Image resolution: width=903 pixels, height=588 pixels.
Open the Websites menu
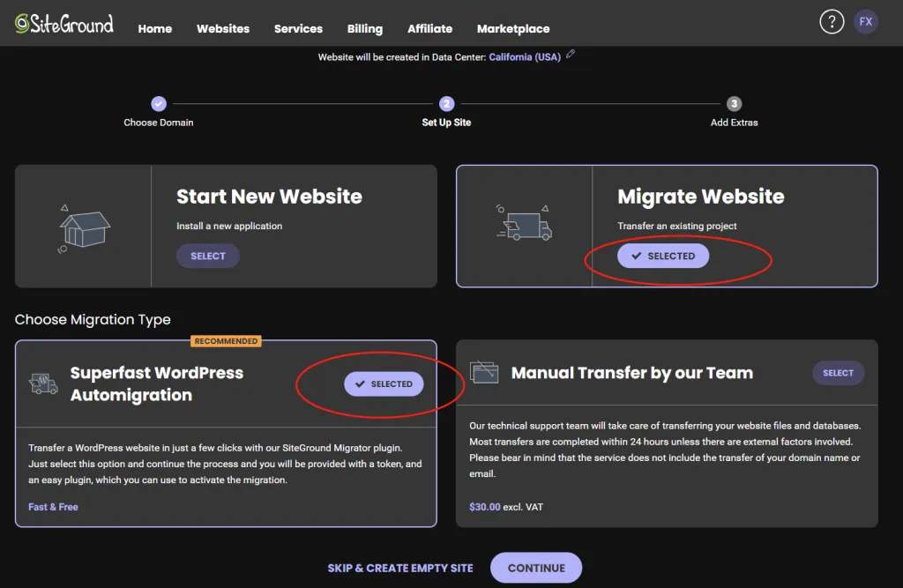pos(223,29)
